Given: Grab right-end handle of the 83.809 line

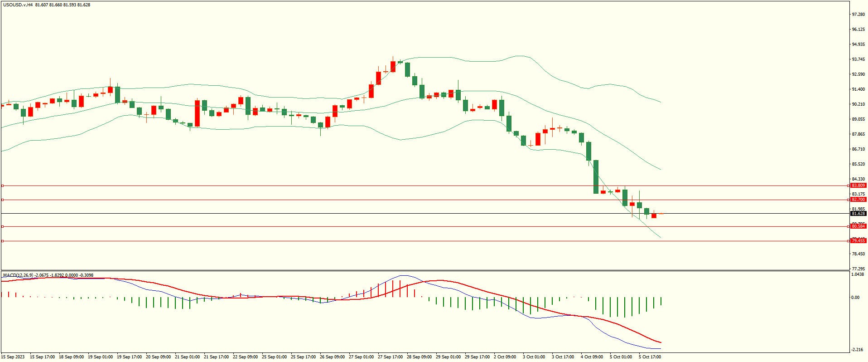Looking at the screenshot, I should [x=848, y=186].
